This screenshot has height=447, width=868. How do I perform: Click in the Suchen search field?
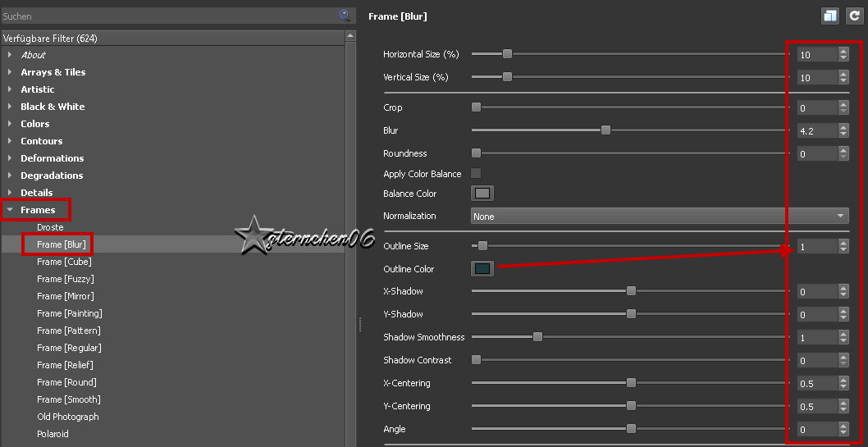tap(164, 16)
